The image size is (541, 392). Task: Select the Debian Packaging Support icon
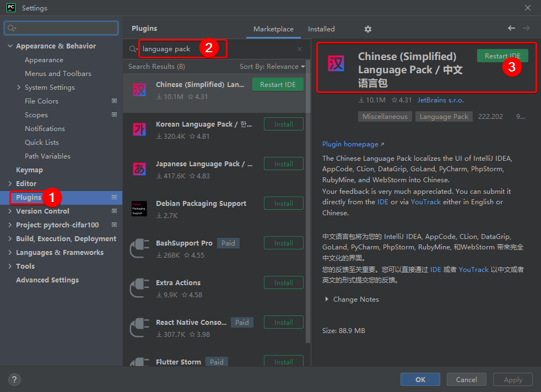pyautogui.click(x=139, y=209)
